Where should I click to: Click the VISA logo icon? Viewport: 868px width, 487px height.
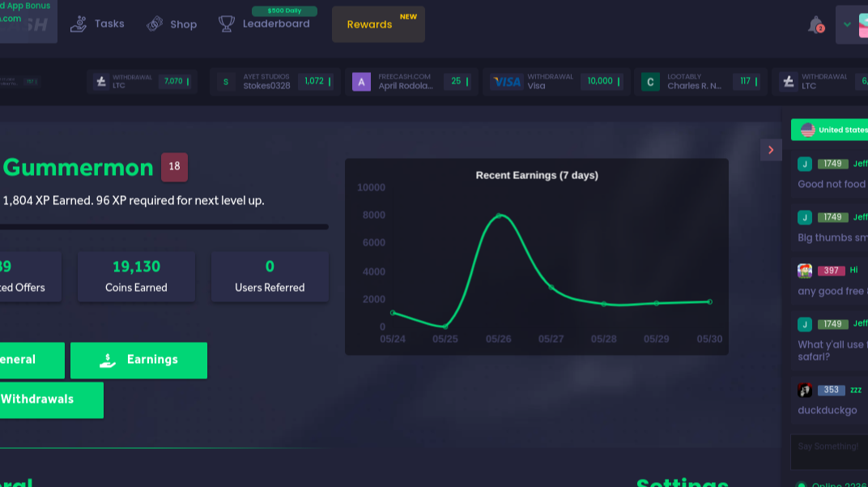[507, 82]
